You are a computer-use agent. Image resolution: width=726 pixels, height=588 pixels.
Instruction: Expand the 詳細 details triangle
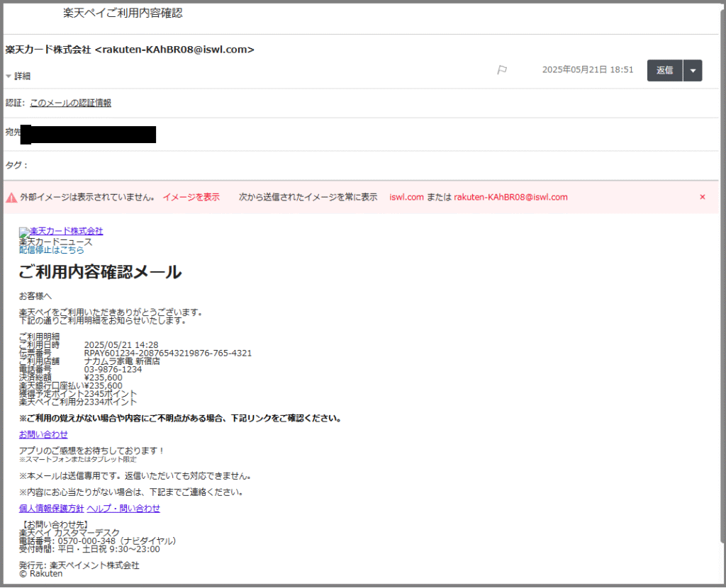pos(9,77)
